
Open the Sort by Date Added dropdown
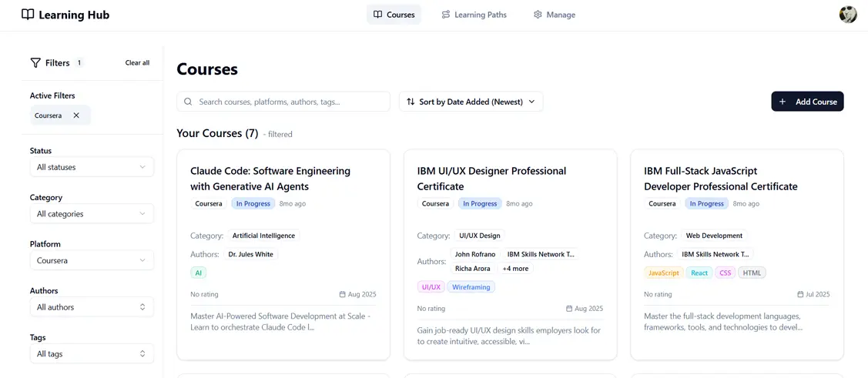click(x=471, y=102)
